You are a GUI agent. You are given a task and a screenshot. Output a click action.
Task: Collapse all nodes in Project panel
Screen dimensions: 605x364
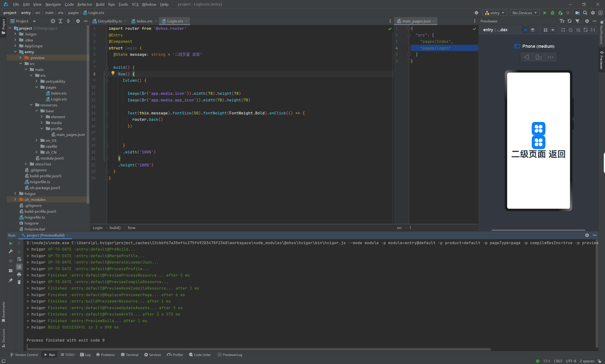pos(69,21)
